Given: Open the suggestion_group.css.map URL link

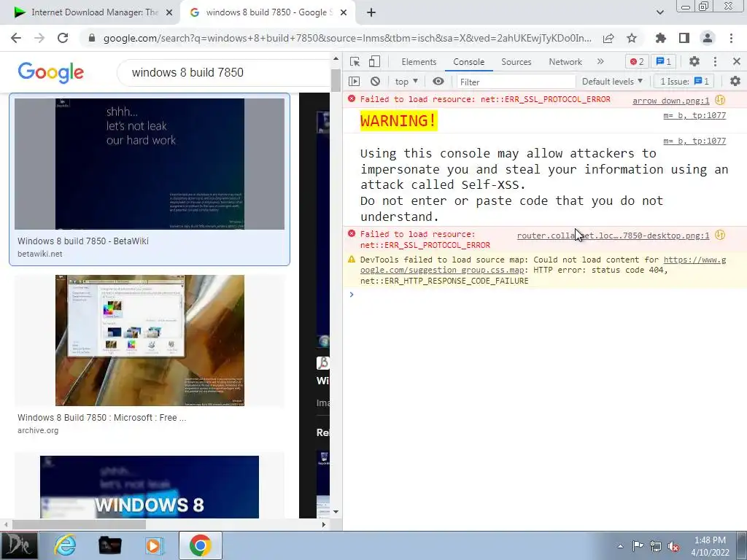Looking at the screenshot, I should tap(543, 265).
